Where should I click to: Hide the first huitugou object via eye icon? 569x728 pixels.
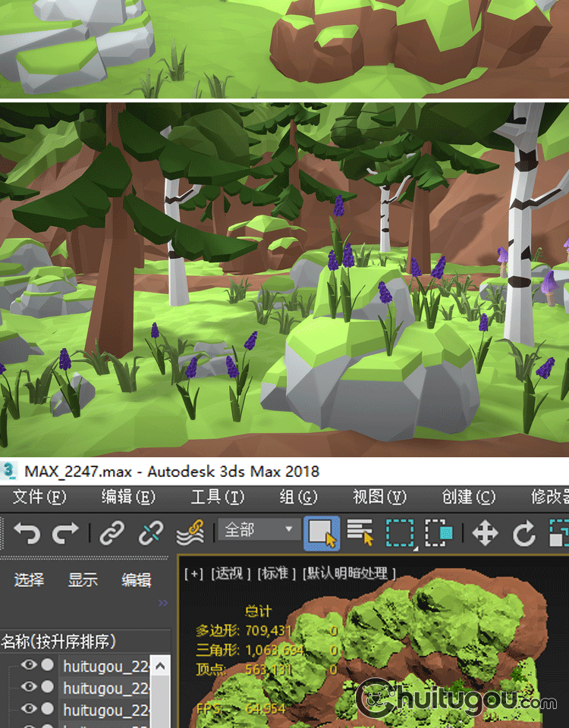tap(29, 665)
